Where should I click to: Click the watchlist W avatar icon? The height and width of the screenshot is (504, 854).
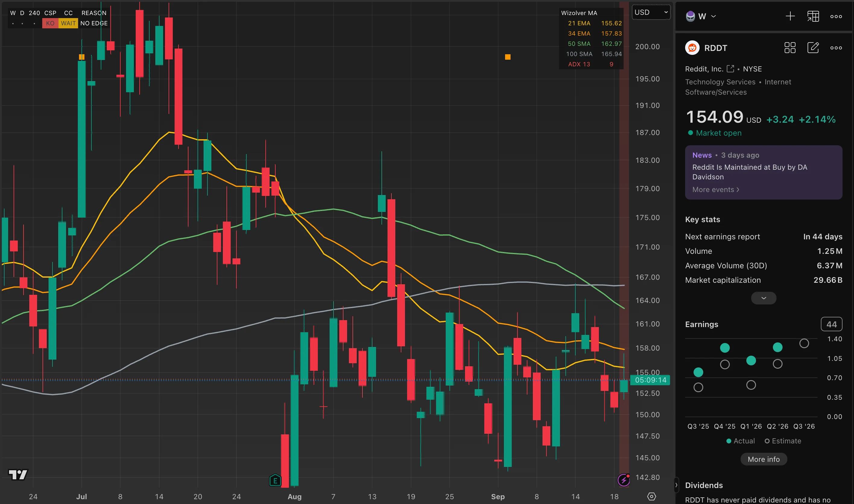691,16
